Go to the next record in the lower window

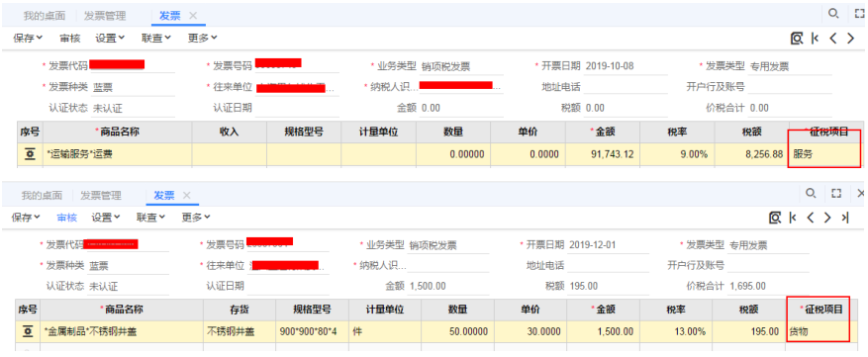(x=827, y=218)
